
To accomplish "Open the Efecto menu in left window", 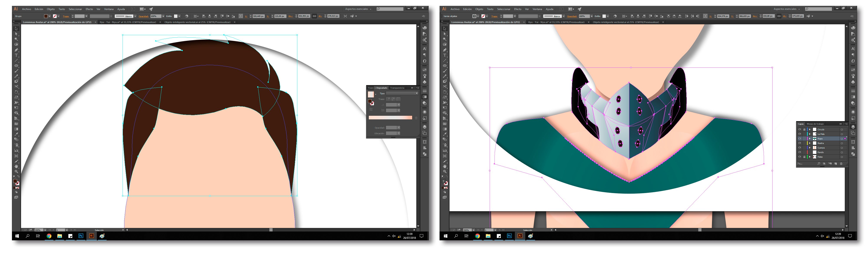I will [89, 9].
